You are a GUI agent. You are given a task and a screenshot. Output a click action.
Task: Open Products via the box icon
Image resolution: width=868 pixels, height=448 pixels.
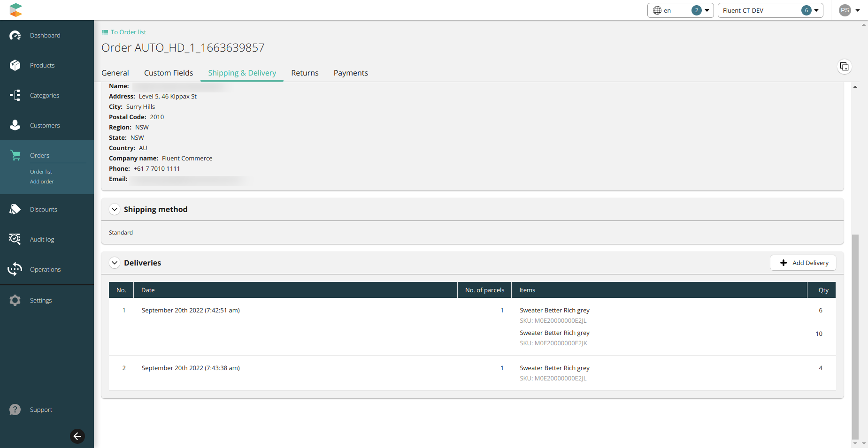coord(15,65)
